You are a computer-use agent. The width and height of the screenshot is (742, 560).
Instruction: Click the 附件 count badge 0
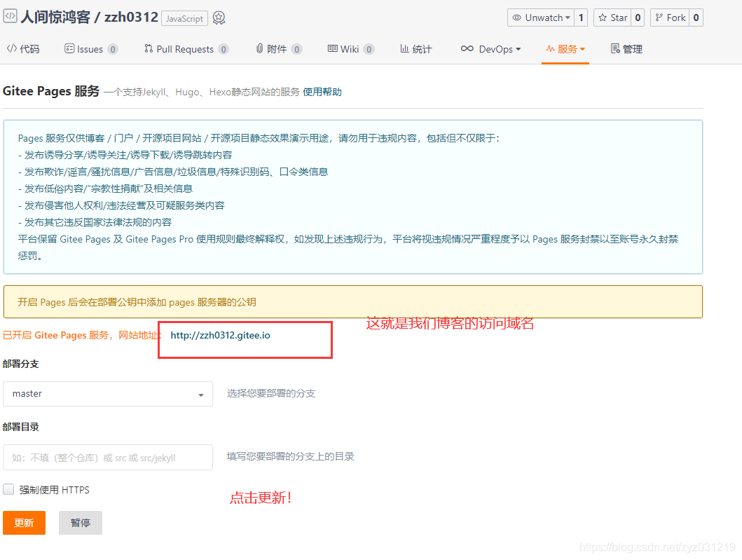(296, 49)
